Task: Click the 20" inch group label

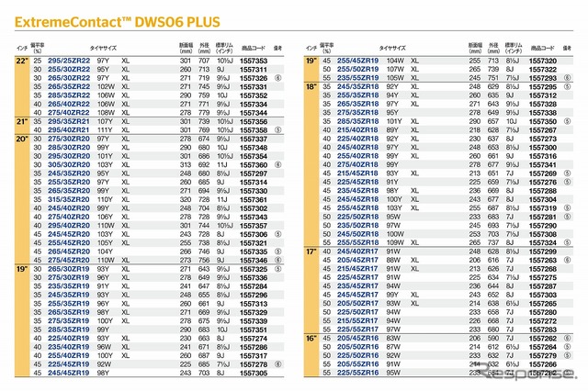Action: 22,139
